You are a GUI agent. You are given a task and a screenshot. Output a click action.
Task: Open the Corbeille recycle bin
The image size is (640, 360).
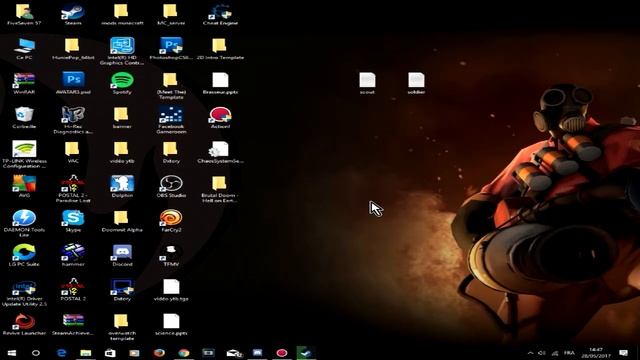point(24,118)
